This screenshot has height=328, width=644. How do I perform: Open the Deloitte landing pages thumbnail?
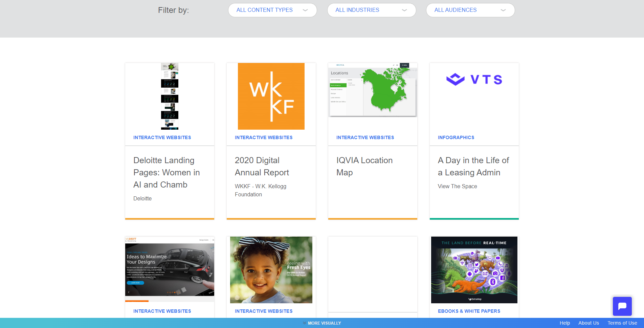pos(170,96)
